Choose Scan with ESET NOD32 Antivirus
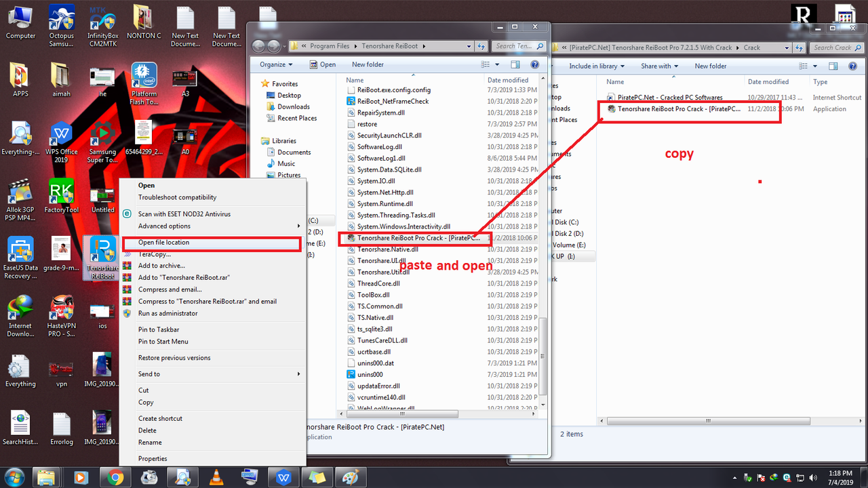 (213, 214)
